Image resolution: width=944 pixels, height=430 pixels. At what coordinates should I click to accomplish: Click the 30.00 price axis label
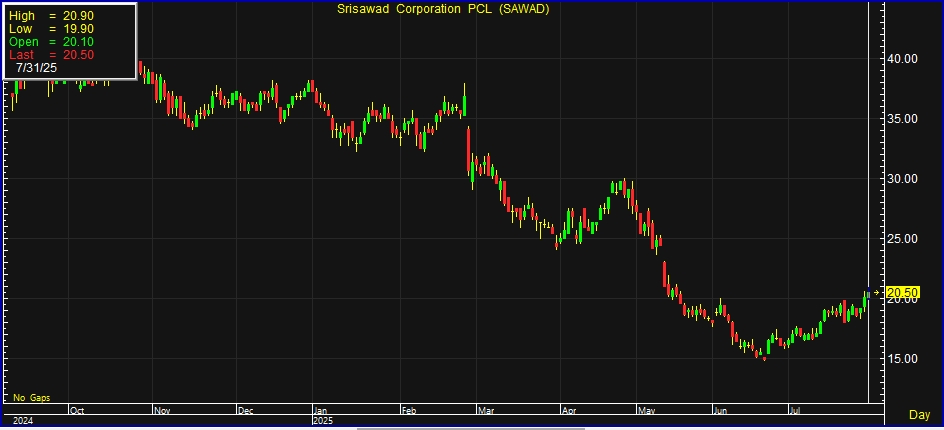(902, 179)
